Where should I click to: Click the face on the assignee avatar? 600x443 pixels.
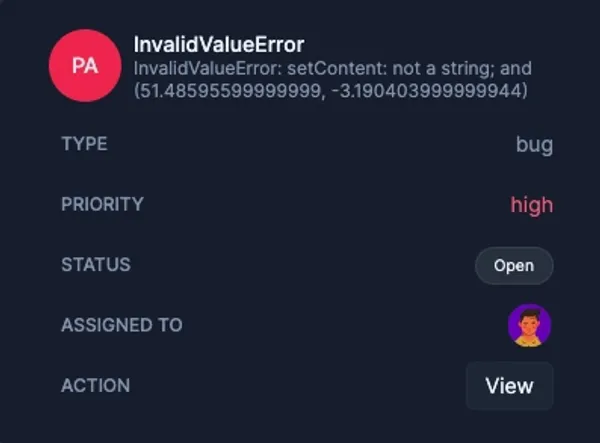click(529, 322)
